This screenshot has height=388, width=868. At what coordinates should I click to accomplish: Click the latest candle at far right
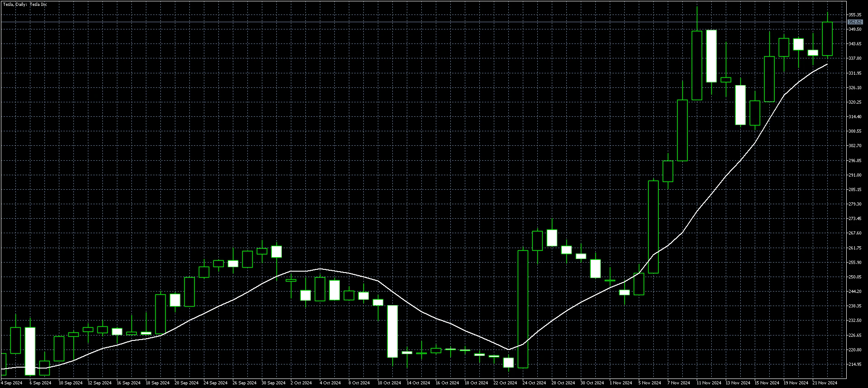click(827, 39)
